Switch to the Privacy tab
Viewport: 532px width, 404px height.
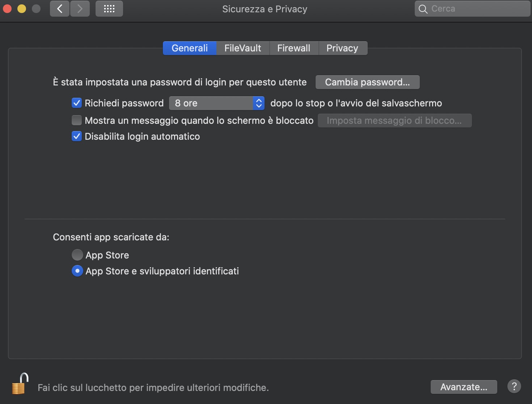tap(342, 48)
